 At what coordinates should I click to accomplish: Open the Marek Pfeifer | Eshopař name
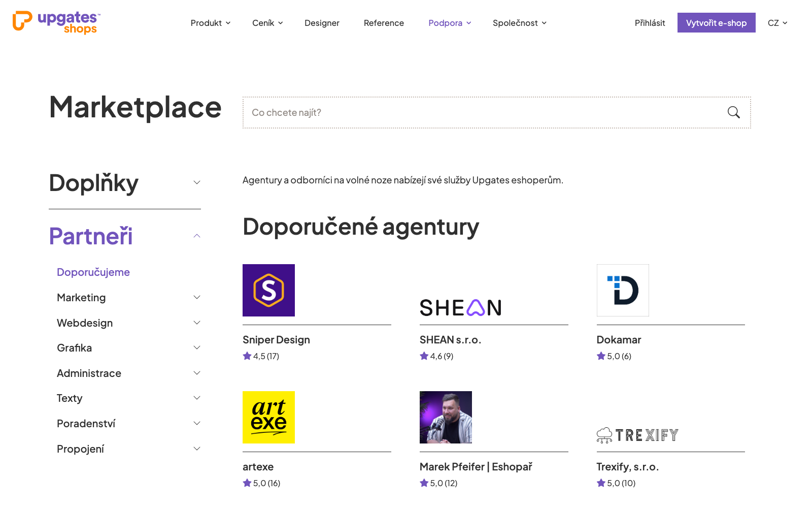point(476,467)
